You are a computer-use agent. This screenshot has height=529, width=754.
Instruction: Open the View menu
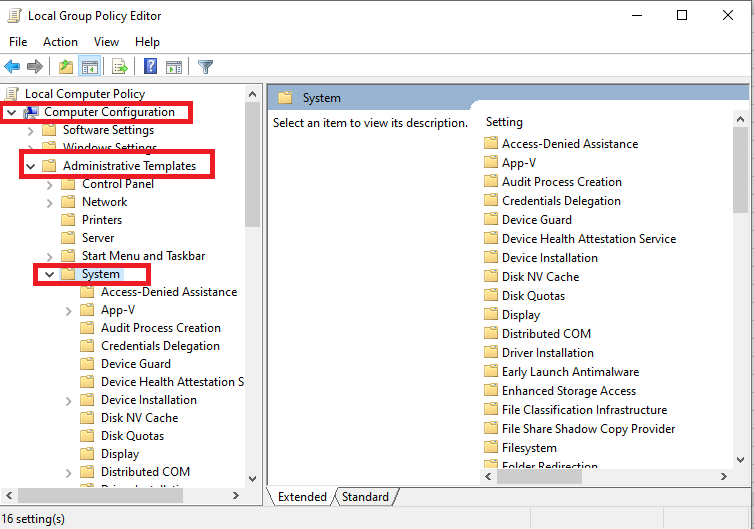pos(106,42)
